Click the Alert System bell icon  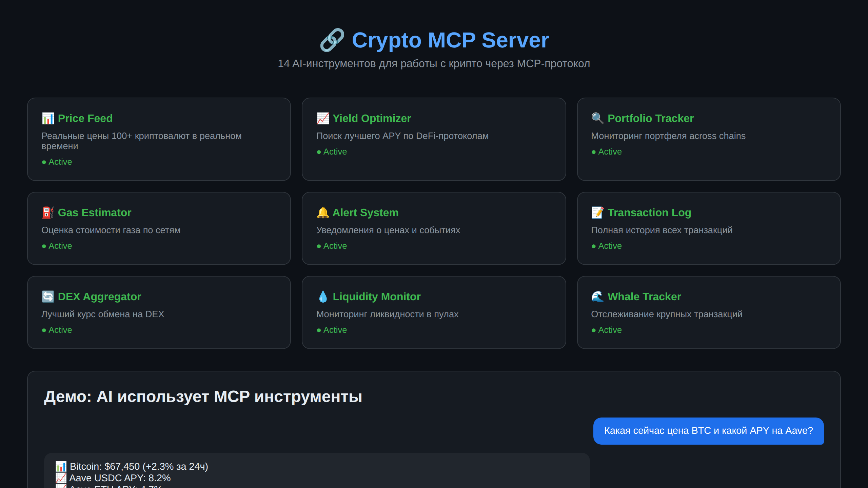[323, 212]
